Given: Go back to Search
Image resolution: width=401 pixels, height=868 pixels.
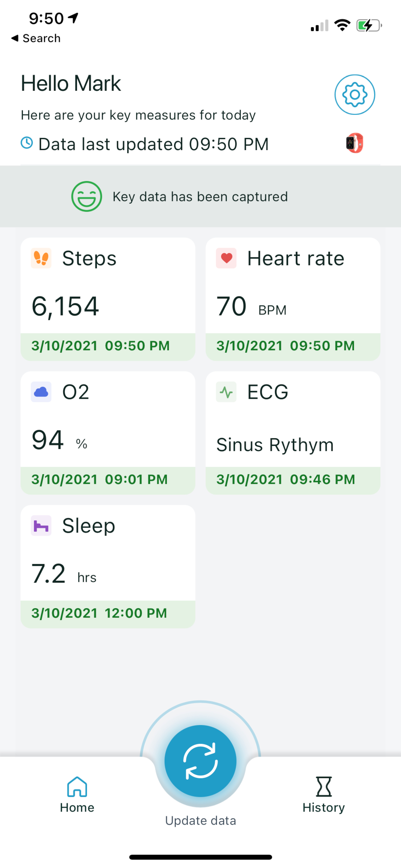Looking at the screenshot, I should tap(36, 38).
